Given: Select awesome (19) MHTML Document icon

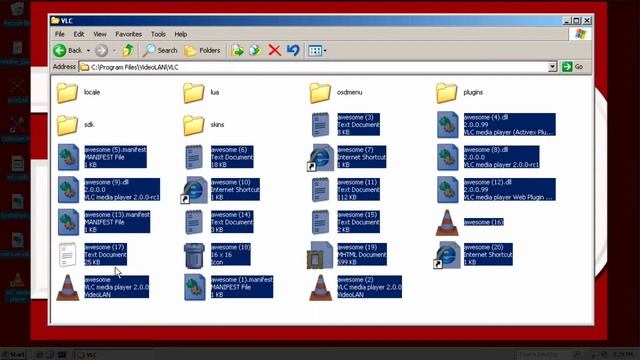Looking at the screenshot, I should coord(320,255).
